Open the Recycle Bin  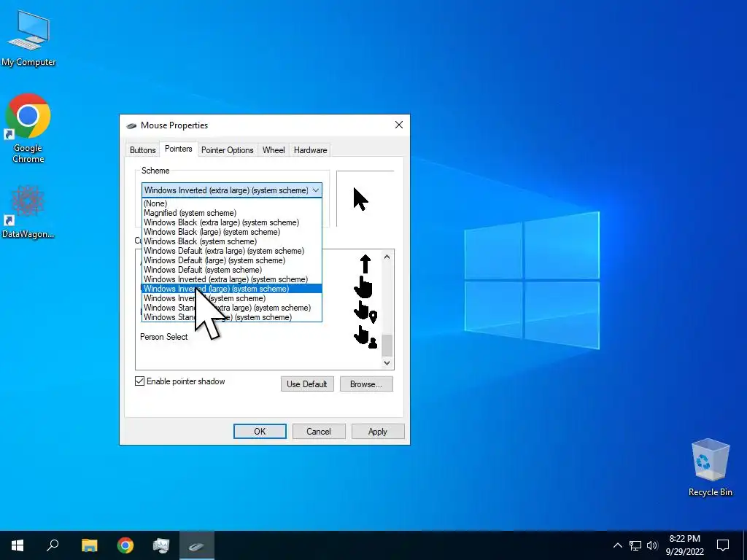710,467
